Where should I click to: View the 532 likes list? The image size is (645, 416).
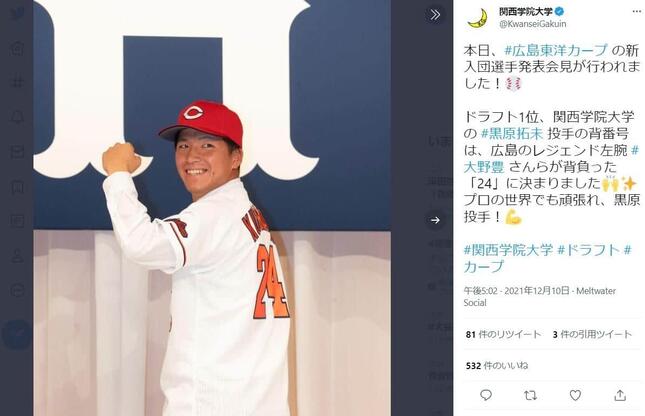tap(497, 365)
